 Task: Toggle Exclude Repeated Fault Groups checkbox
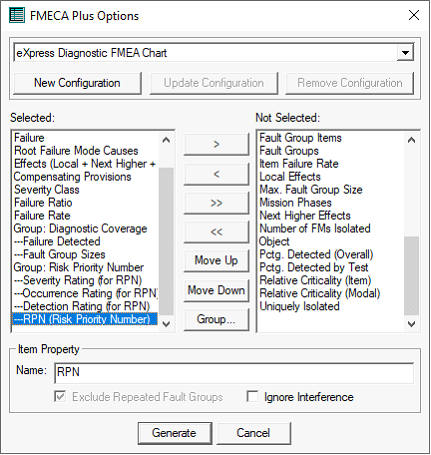tap(60, 397)
